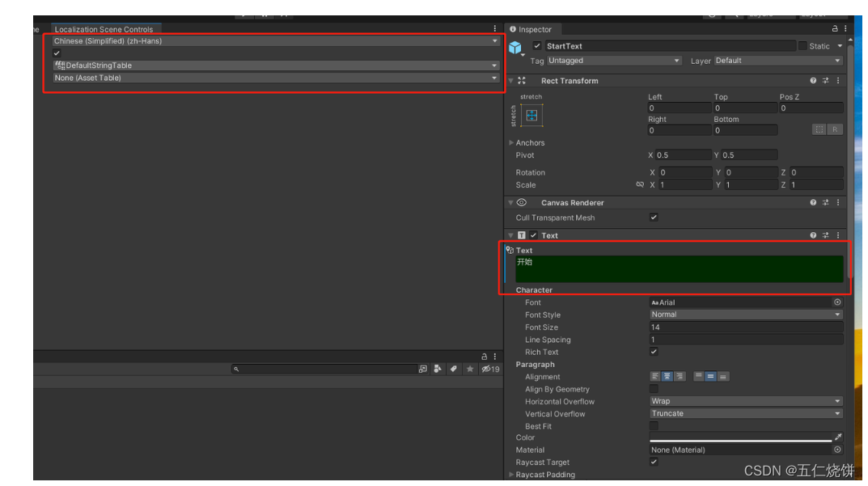
Task: Open the Chinese (Simplified) locale dropdown
Action: [x=276, y=41]
